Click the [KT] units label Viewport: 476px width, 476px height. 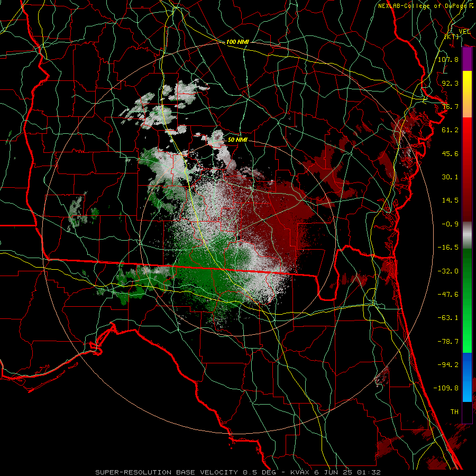click(x=452, y=36)
